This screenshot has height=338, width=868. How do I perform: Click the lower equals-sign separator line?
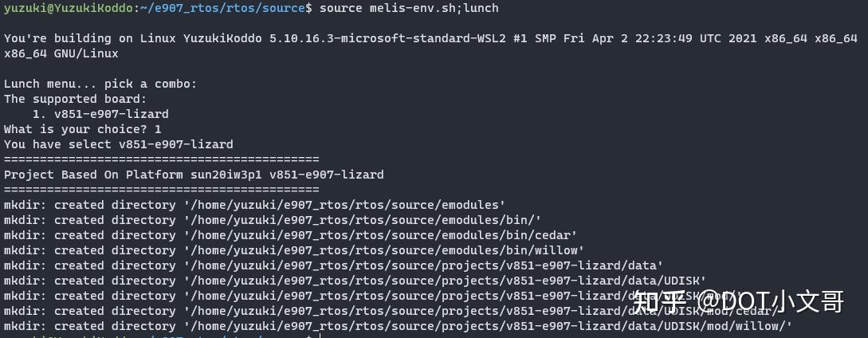pyautogui.click(x=161, y=190)
